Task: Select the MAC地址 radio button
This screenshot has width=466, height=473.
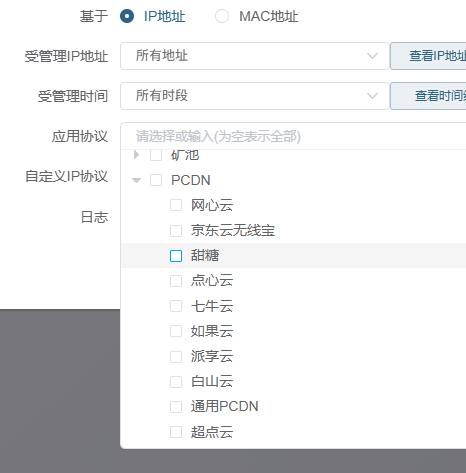Action: coord(222,16)
